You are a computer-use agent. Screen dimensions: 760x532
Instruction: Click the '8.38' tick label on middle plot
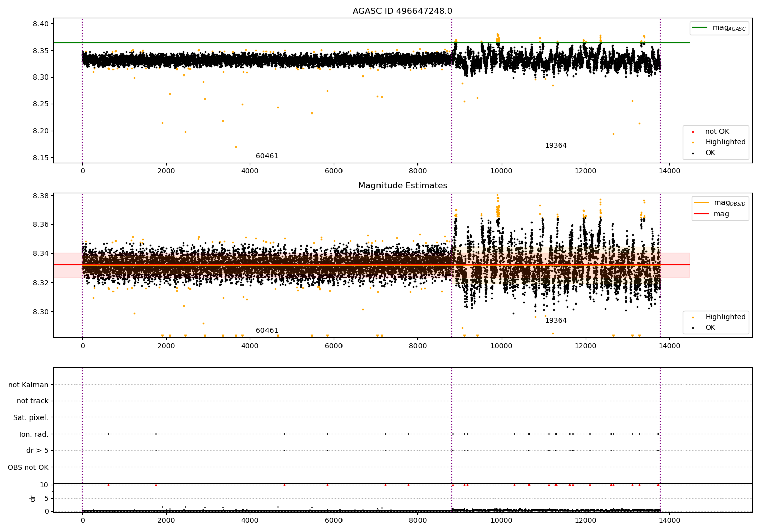[x=41, y=196]
